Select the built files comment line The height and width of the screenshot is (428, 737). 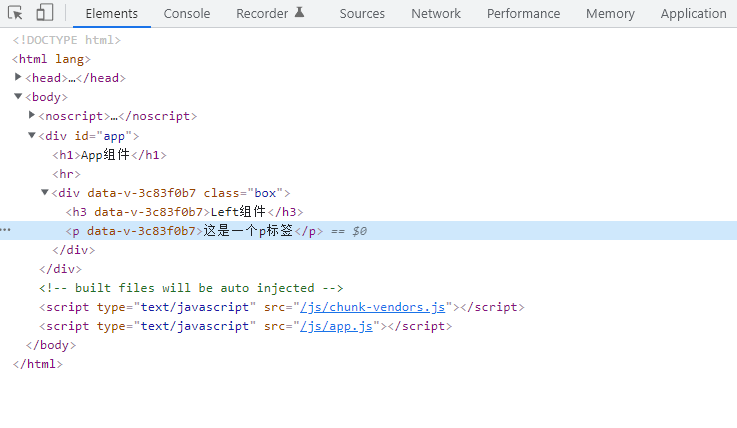(191, 288)
